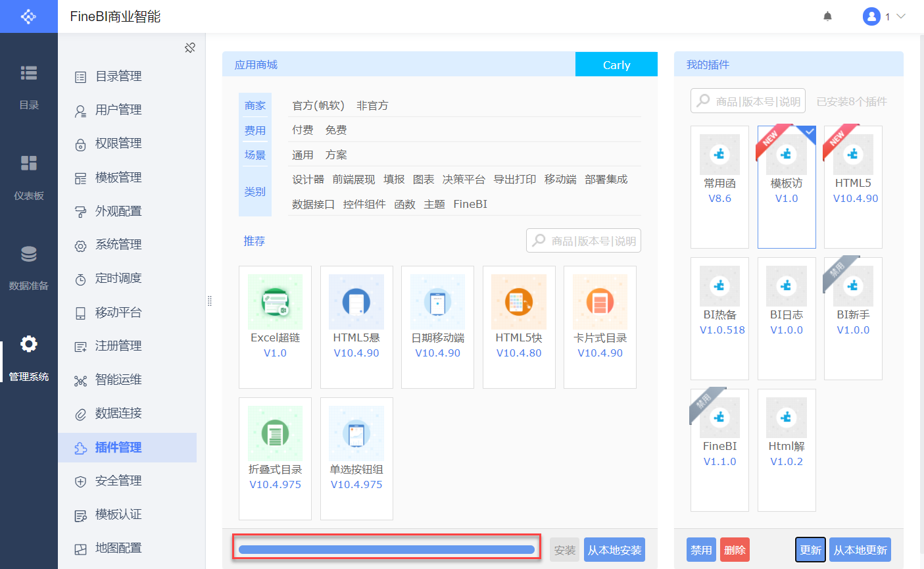Filter category by 前端展现
This screenshot has height=569, width=924.
click(x=354, y=180)
